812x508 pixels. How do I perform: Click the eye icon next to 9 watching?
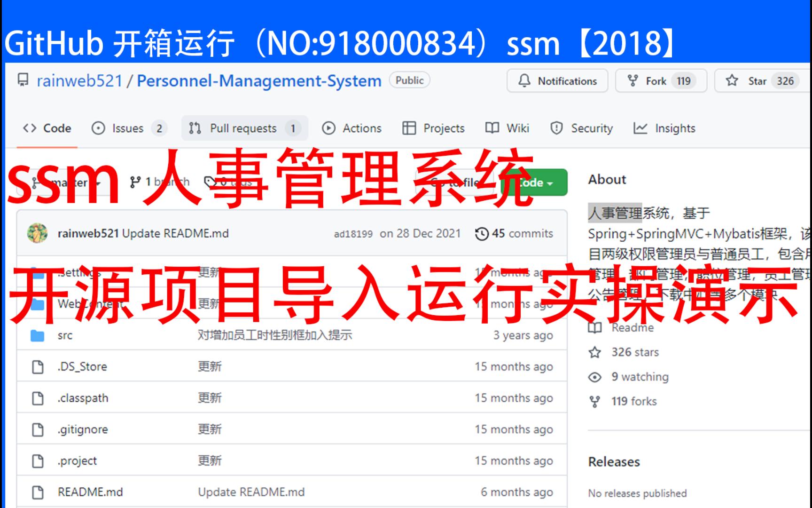tap(595, 377)
